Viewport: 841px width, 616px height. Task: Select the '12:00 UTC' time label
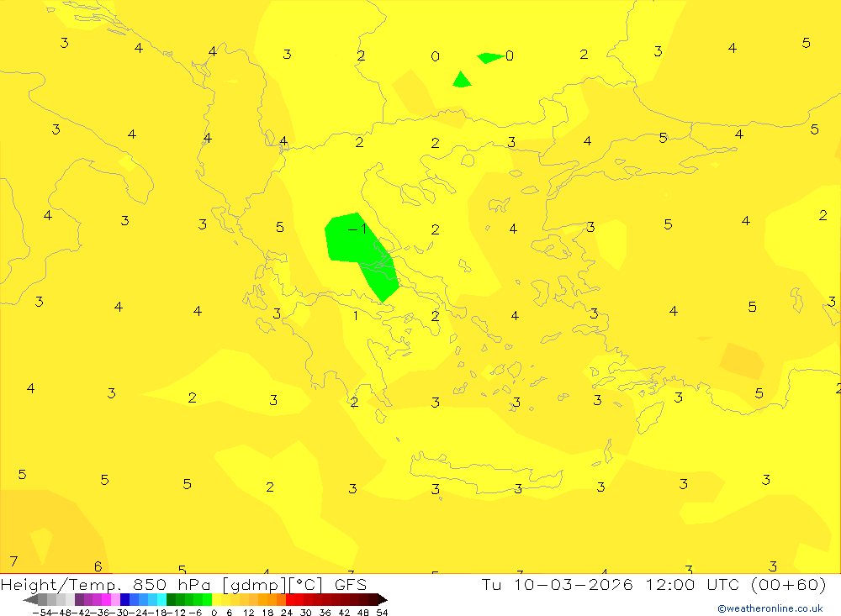click(692, 584)
